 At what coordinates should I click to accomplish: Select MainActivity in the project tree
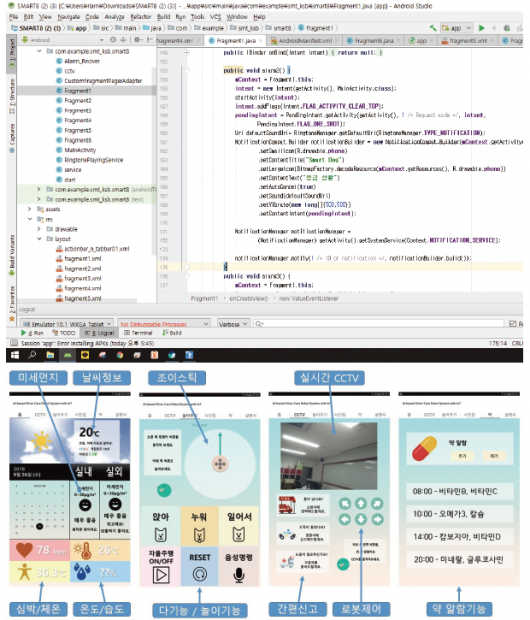pyautogui.click(x=80, y=150)
